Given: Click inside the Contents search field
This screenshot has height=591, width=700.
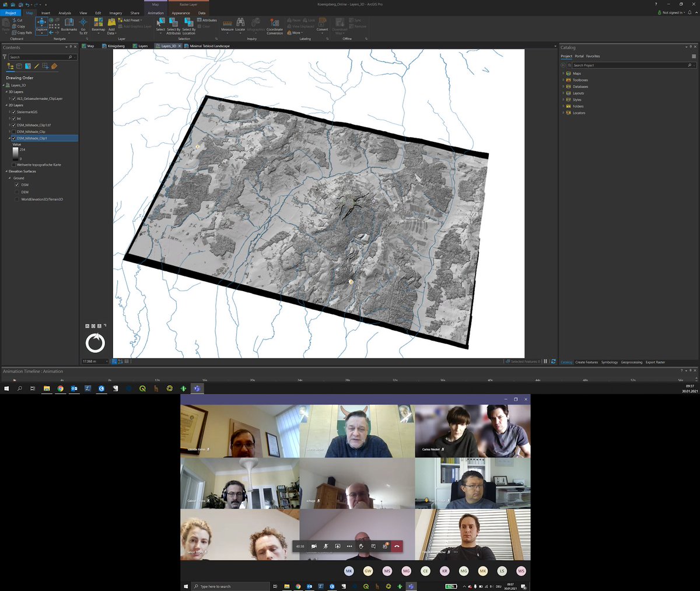Looking at the screenshot, I should coord(42,57).
